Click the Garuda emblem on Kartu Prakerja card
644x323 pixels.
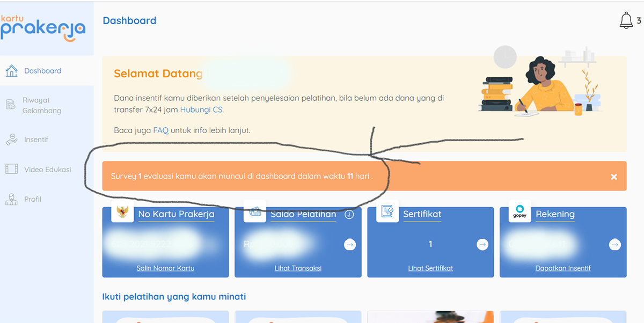[x=122, y=211]
